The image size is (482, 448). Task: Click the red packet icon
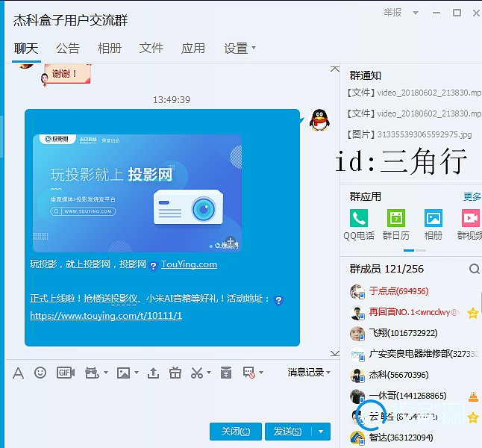226,373
